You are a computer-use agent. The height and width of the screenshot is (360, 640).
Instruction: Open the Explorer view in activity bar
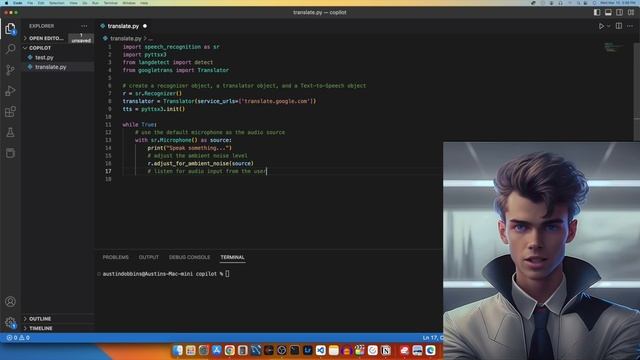coord(10,29)
